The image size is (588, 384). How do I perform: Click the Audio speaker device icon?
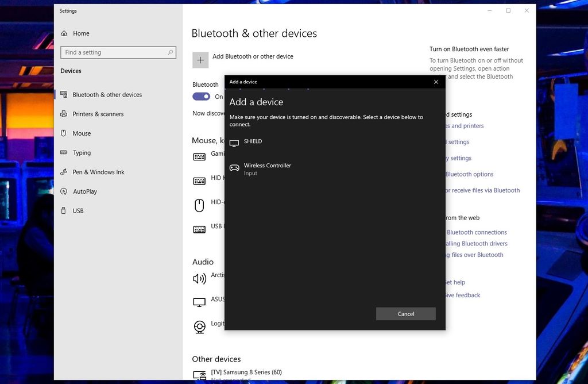[x=199, y=279]
